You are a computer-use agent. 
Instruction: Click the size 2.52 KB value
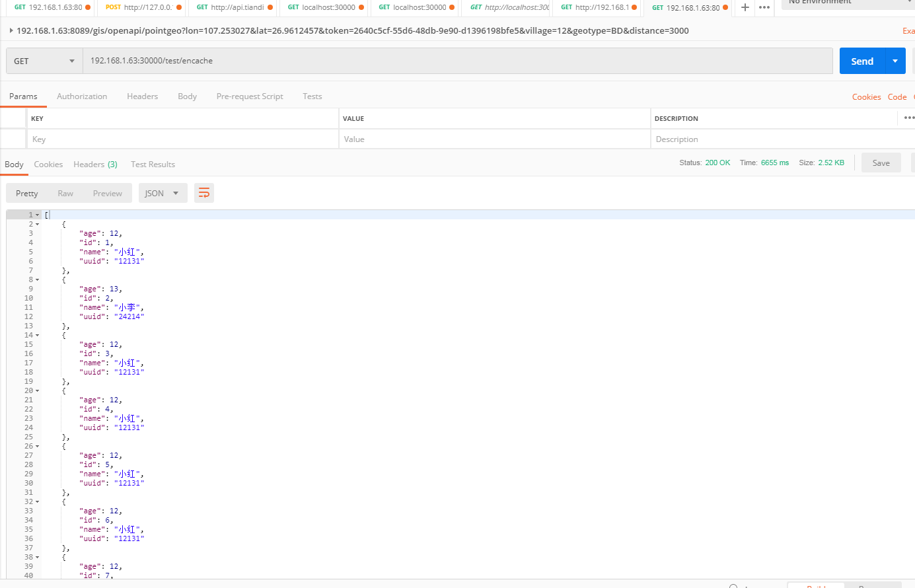(x=831, y=163)
